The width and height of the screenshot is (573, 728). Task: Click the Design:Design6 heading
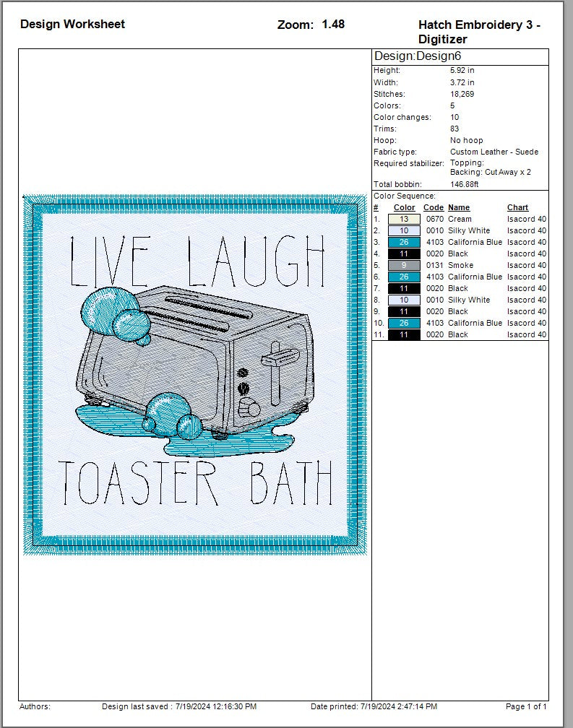pos(417,56)
